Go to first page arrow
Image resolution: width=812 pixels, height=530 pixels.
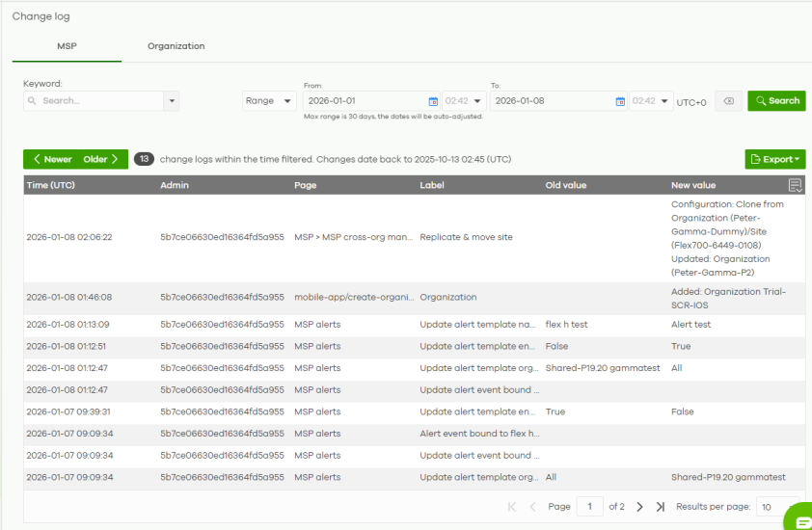[x=512, y=507]
